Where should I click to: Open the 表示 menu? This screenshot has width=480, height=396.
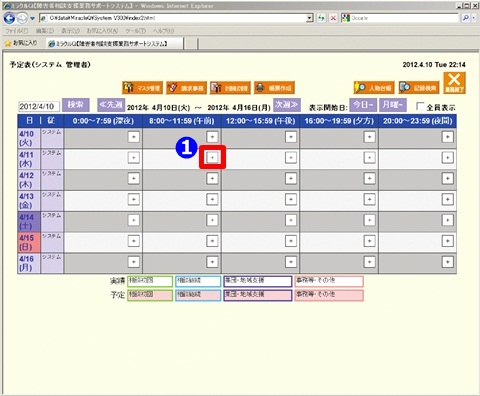(x=70, y=31)
